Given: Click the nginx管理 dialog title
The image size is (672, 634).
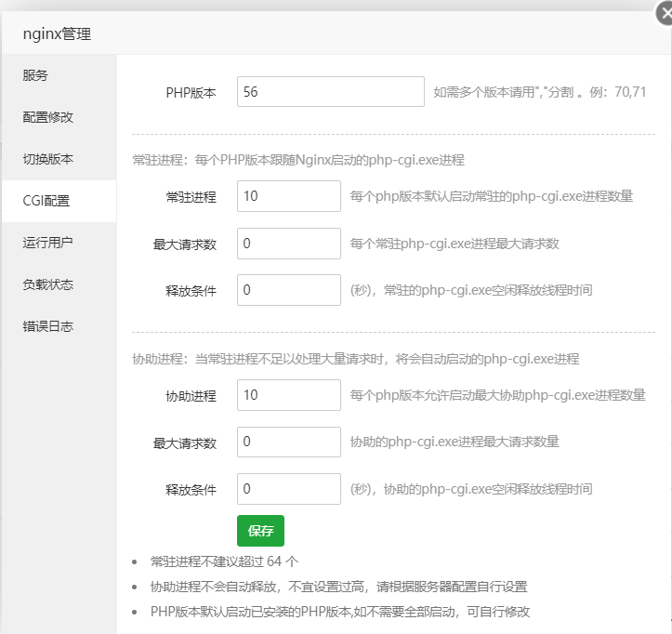Looking at the screenshot, I should pyautogui.click(x=57, y=33).
